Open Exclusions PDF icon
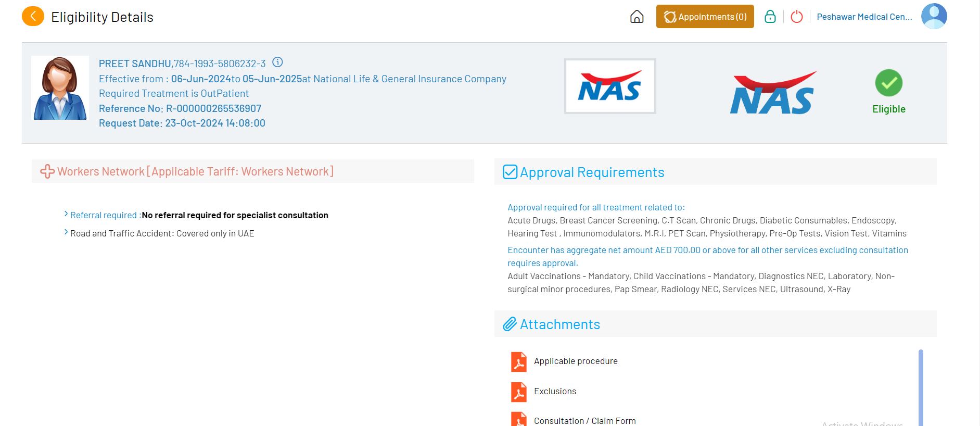This screenshot has height=426, width=980. [x=518, y=392]
